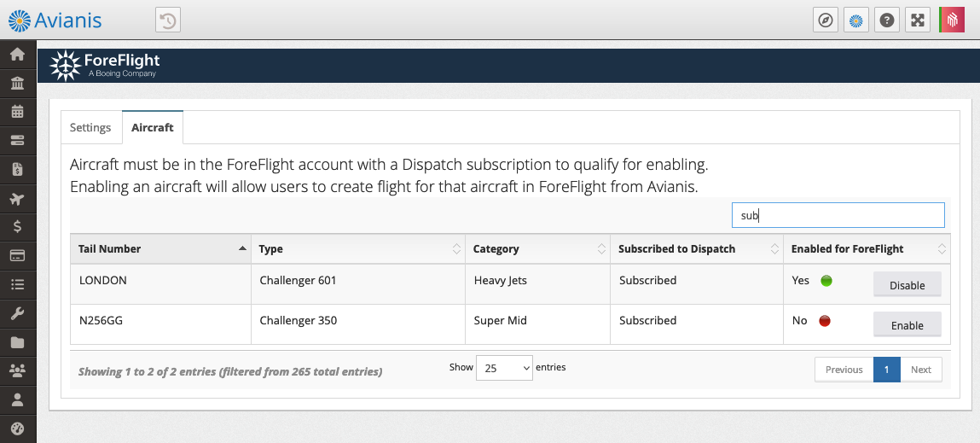Click the server stack sidebar icon
980x443 pixels.
(x=18, y=140)
